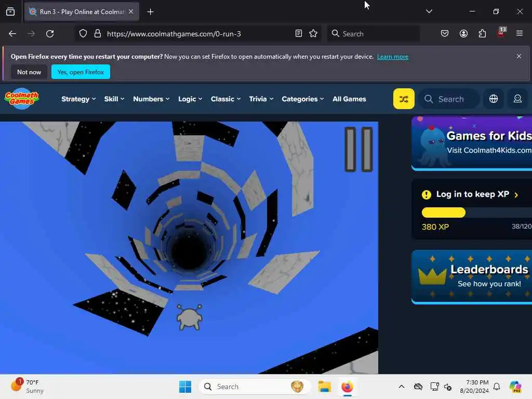Close the Run 3 tab

[x=131, y=11]
